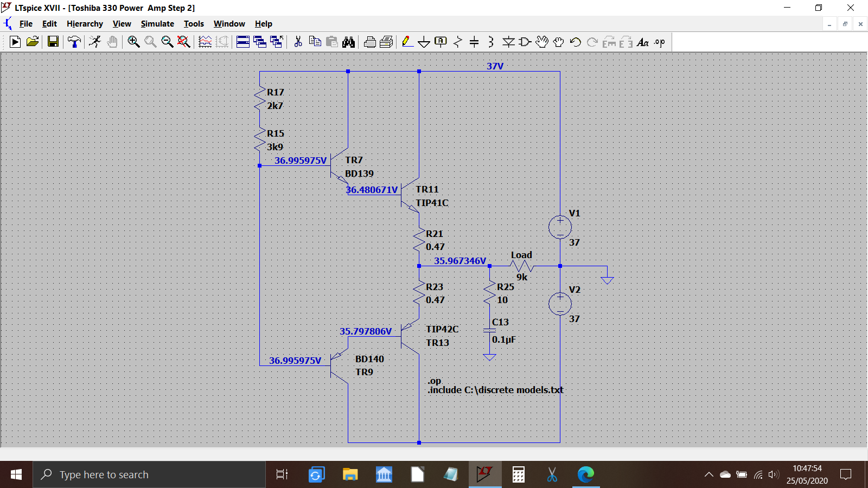Click the Copy tool icon

[315, 42]
